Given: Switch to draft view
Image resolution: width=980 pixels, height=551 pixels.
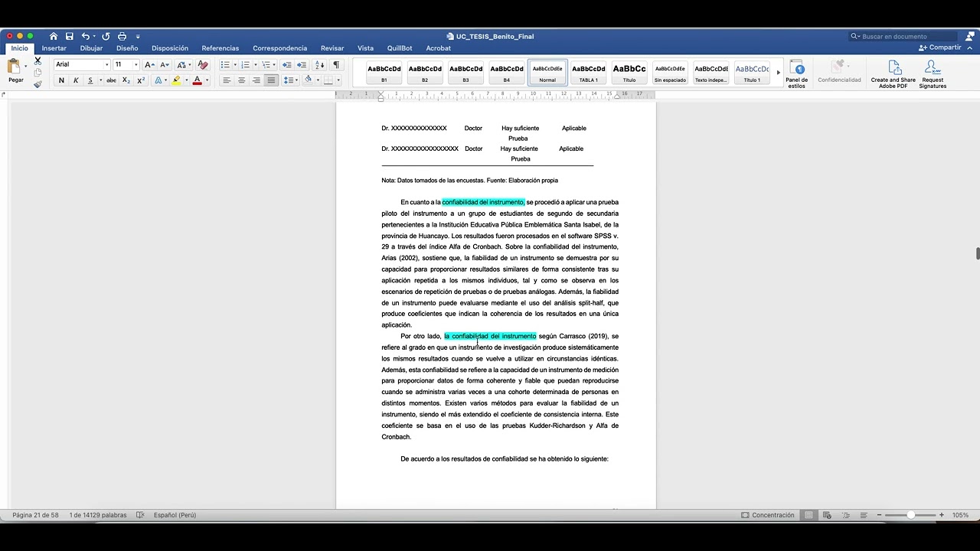Looking at the screenshot, I should click(864, 515).
